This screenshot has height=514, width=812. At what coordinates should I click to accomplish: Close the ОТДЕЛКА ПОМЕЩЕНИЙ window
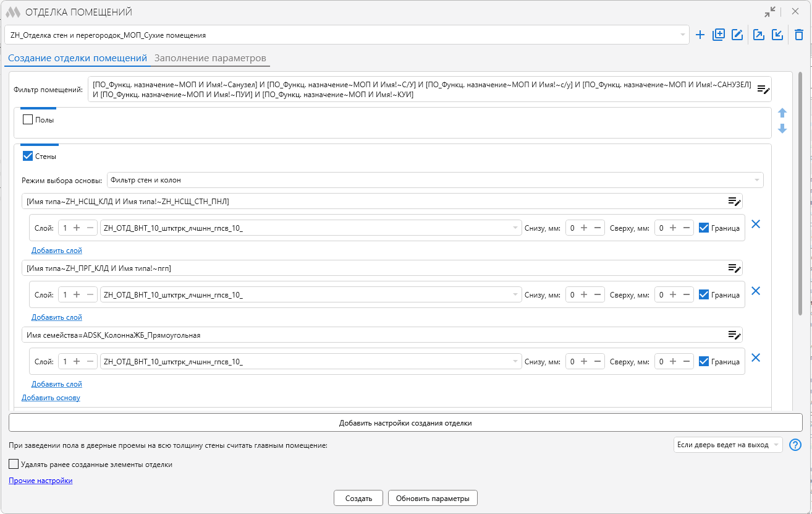point(796,12)
